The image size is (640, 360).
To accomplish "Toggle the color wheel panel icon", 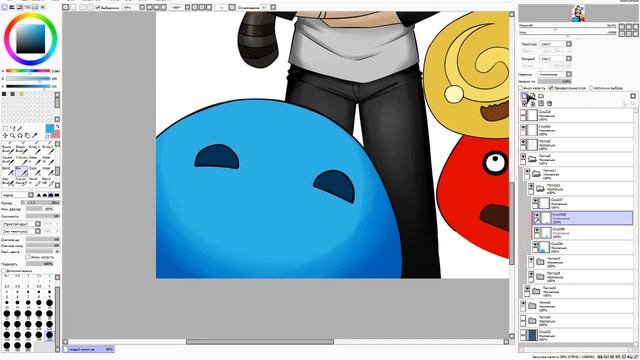I will (4, 7).
